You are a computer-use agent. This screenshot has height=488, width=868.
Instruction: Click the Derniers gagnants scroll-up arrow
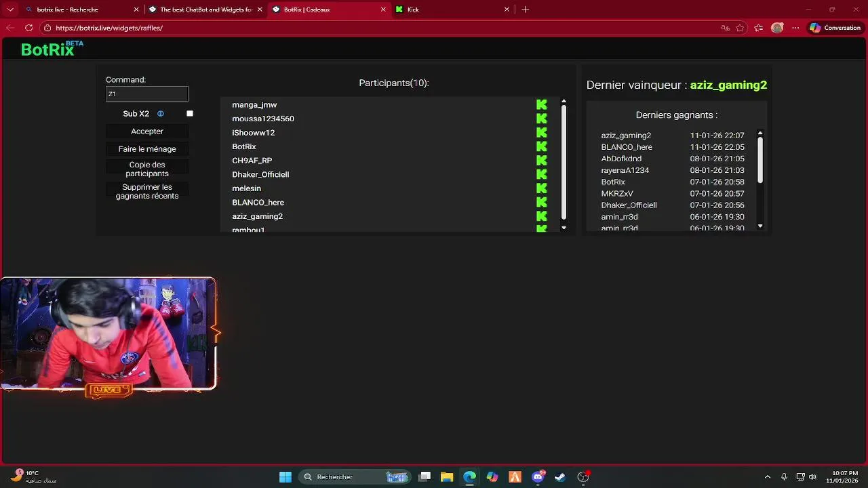click(760, 134)
